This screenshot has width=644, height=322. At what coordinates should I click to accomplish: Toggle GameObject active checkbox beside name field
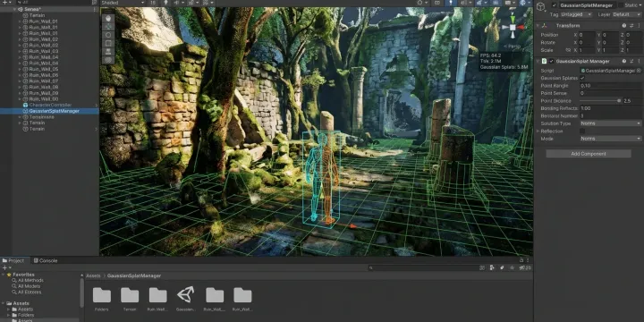click(x=554, y=5)
